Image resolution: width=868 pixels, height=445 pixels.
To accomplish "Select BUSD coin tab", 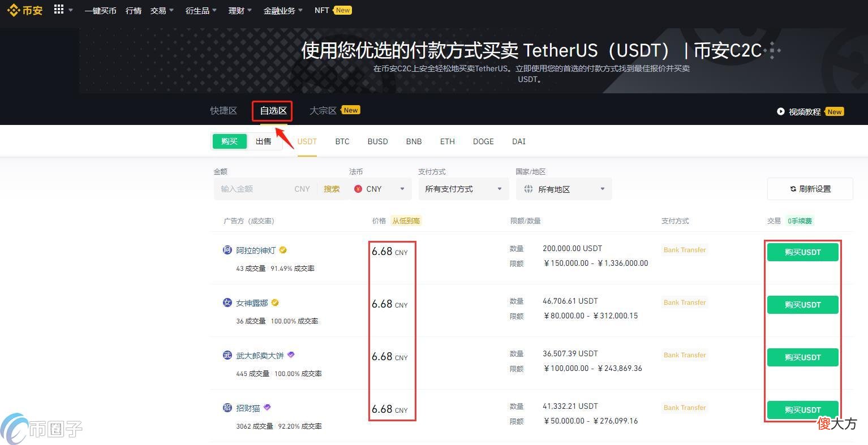I will (377, 141).
